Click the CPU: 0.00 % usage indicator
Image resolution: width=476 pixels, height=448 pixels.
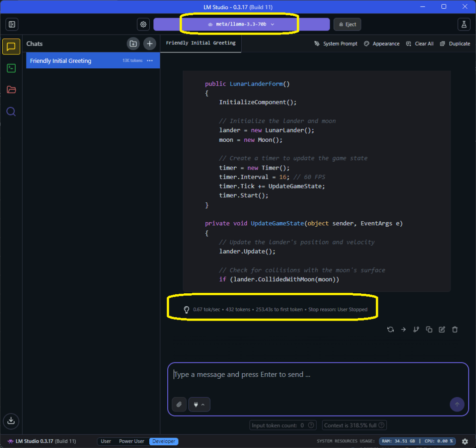439,441
